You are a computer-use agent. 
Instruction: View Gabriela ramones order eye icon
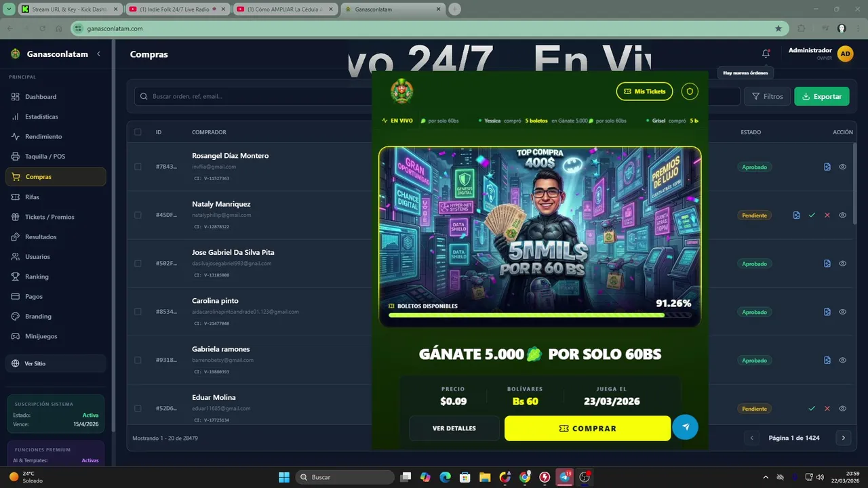coord(842,361)
